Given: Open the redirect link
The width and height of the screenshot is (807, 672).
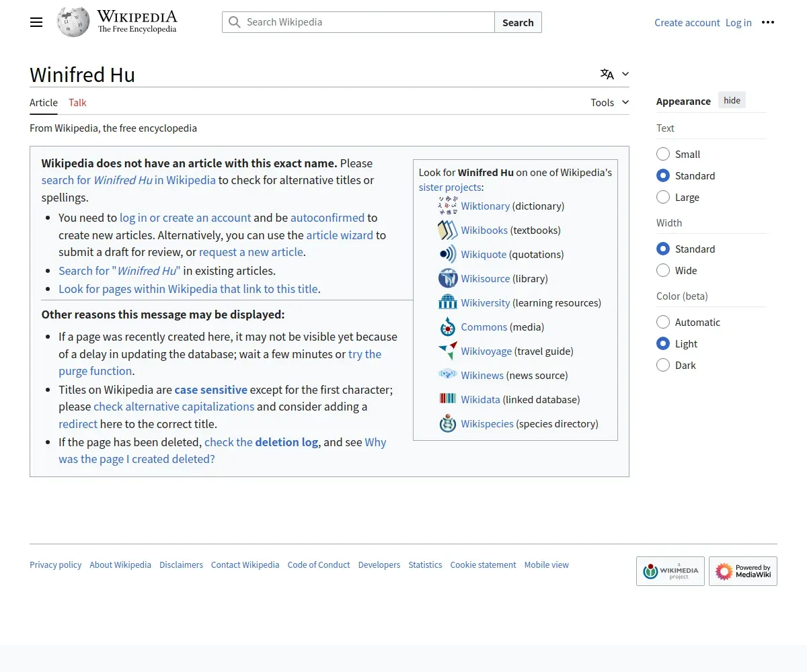Looking at the screenshot, I should tap(78, 424).
